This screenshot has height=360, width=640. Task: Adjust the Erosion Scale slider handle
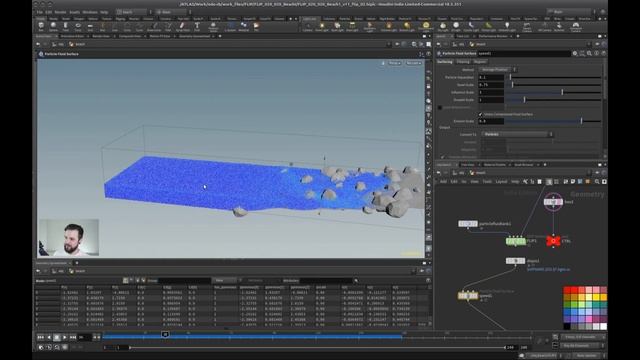[581, 121]
